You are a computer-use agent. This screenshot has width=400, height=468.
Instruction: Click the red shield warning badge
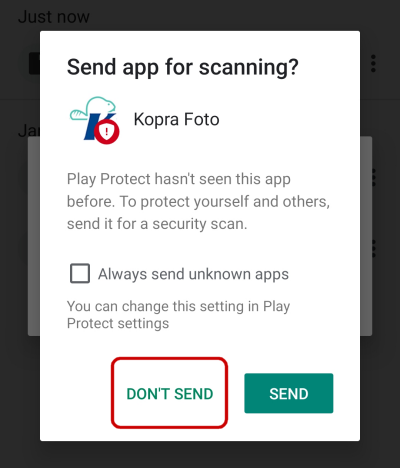(x=107, y=132)
